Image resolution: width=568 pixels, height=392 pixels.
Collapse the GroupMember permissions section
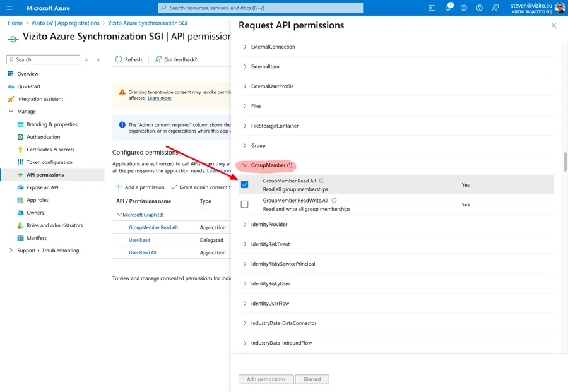tap(246, 165)
